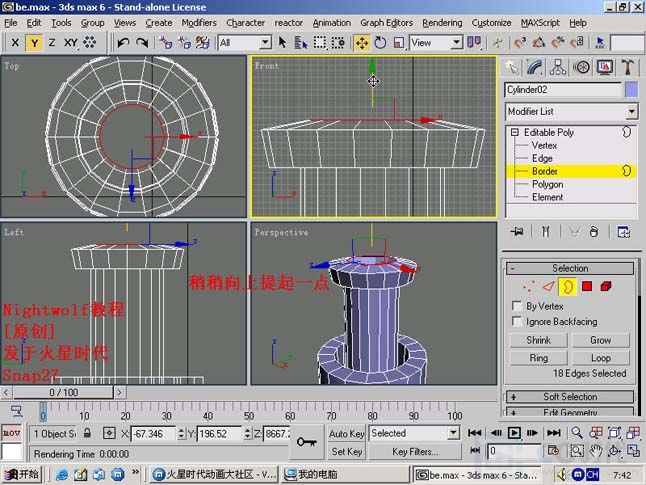The width and height of the screenshot is (646, 485).
Task: Activate the Select and Rotate tool
Action: click(380, 42)
